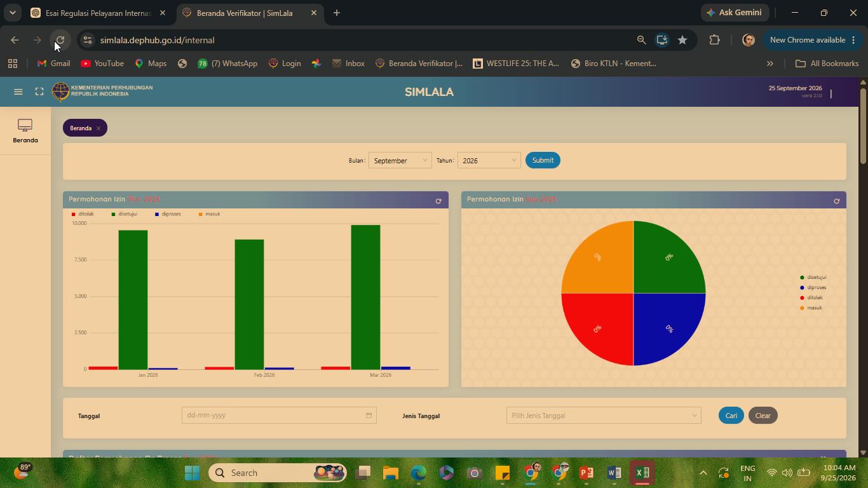Open the Bulan month dropdown
This screenshot has height=488, width=868.
(400, 161)
